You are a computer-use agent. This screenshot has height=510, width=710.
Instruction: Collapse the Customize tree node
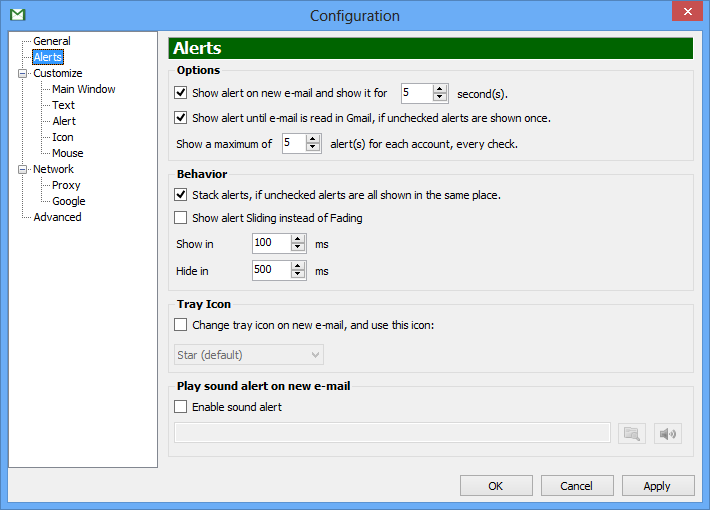[x=22, y=73]
